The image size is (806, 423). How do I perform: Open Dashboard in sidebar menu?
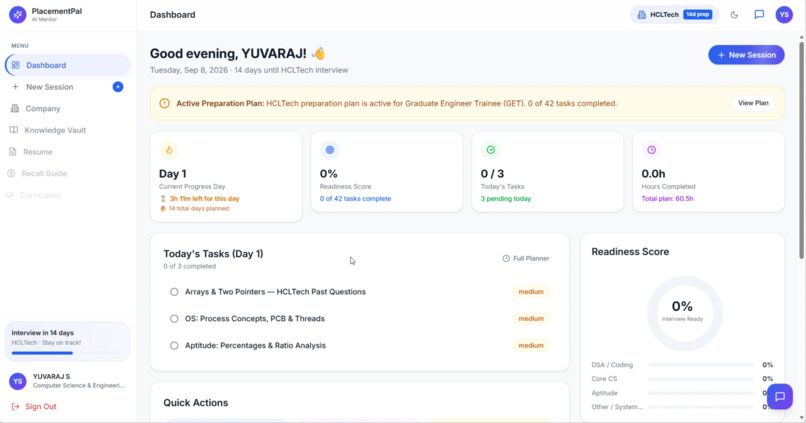click(67, 65)
